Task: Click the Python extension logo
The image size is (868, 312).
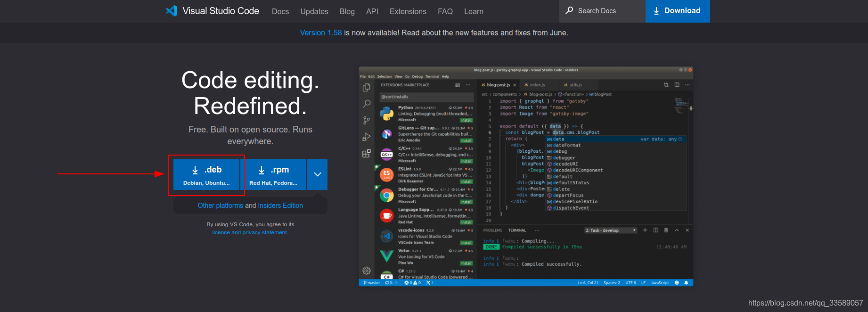Action: coord(387,114)
